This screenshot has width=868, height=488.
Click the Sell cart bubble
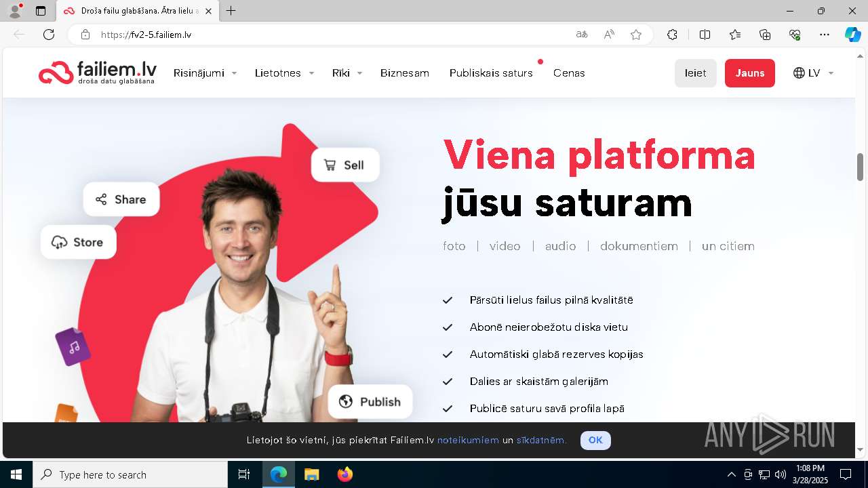[345, 165]
